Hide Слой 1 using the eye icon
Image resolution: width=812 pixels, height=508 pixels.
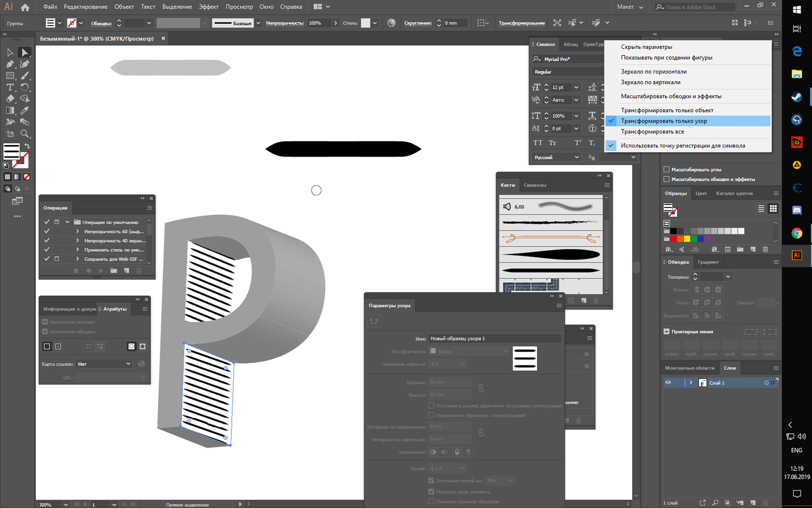click(x=668, y=383)
